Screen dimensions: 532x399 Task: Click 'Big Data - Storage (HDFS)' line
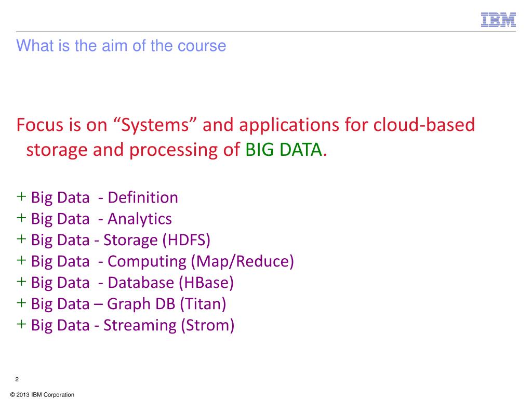[113, 240]
